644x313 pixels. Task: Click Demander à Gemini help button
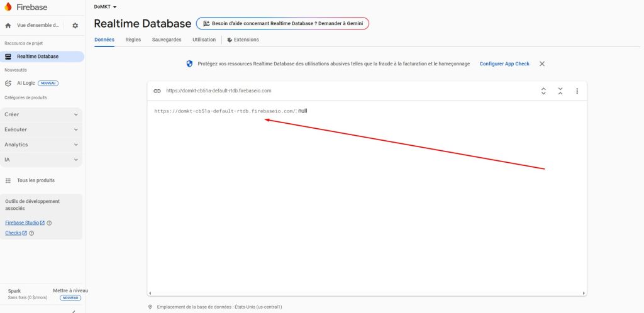point(282,24)
